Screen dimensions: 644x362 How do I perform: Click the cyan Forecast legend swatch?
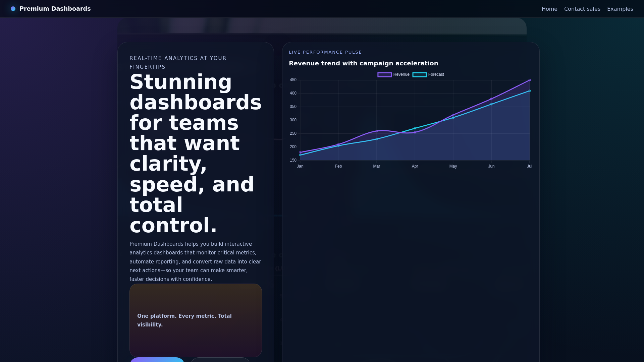[x=420, y=75]
